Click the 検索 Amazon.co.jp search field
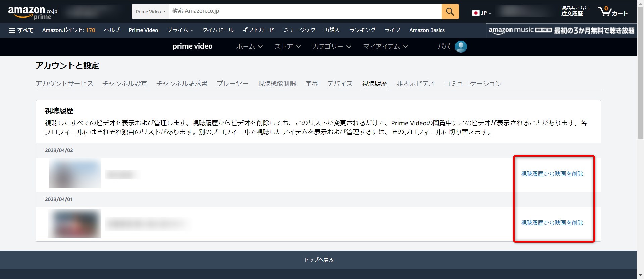 pyautogui.click(x=305, y=12)
